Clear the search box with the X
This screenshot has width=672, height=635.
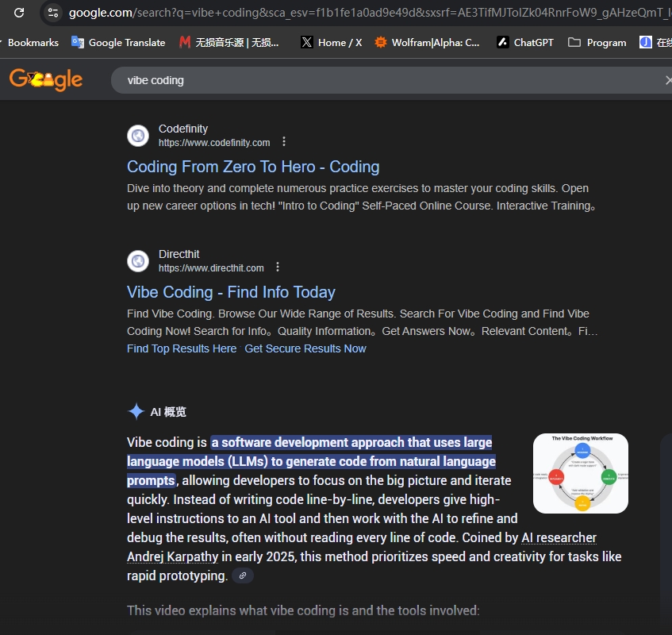coord(667,80)
